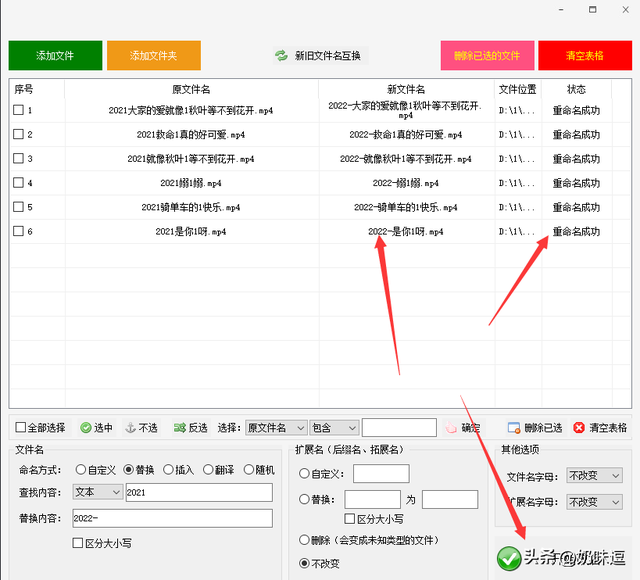Open the 文件名字母 dropdown
The height and width of the screenshot is (580, 640).
pos(594,476)
